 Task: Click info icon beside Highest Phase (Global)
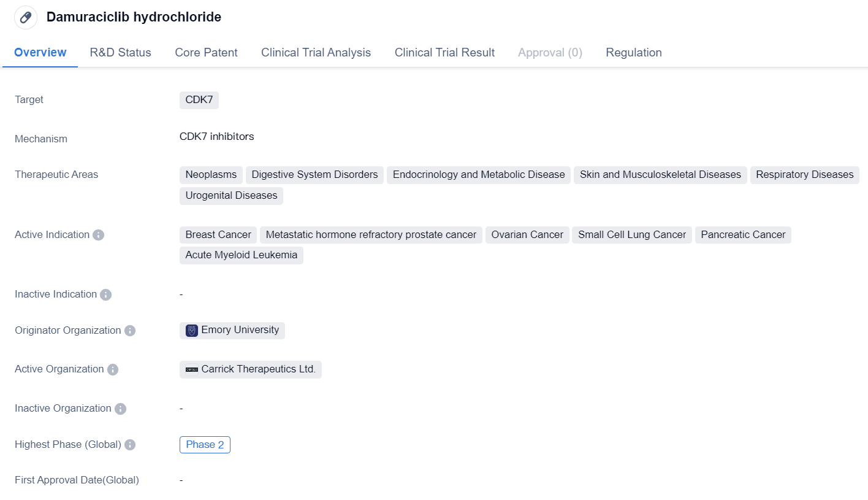pos(130,445)
